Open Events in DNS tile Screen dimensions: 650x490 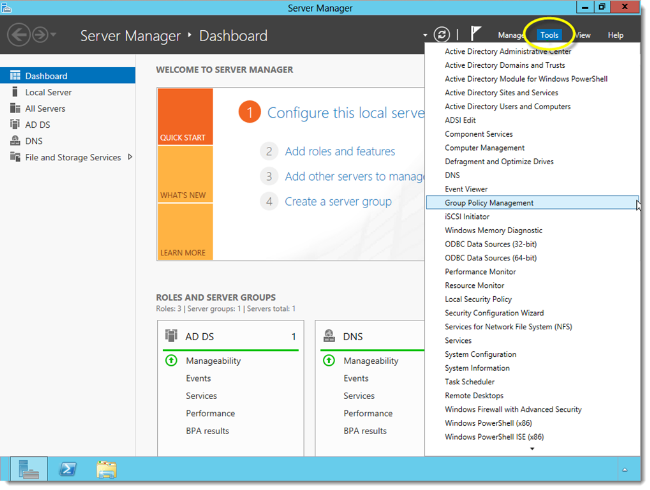pos(356,378)
